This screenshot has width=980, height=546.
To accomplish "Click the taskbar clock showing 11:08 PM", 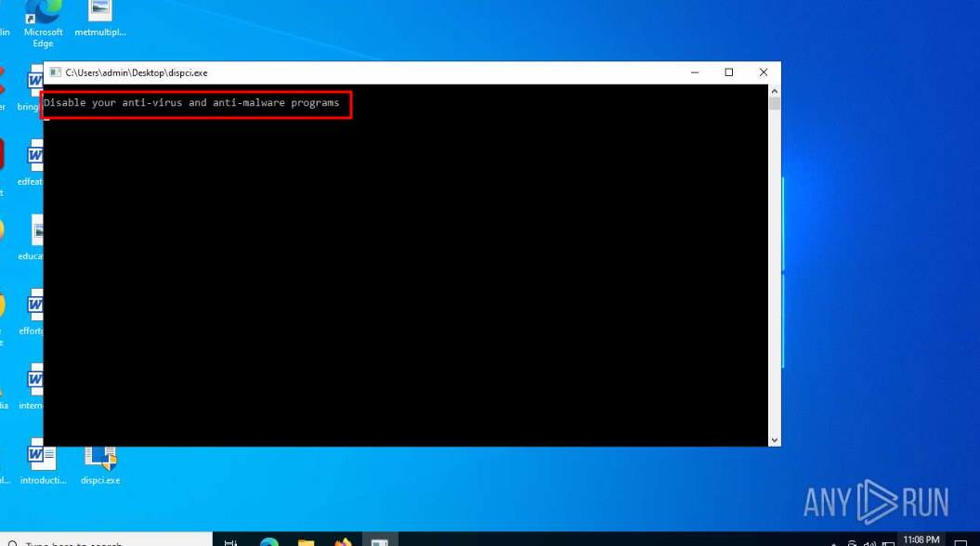I will click(921, 539).
